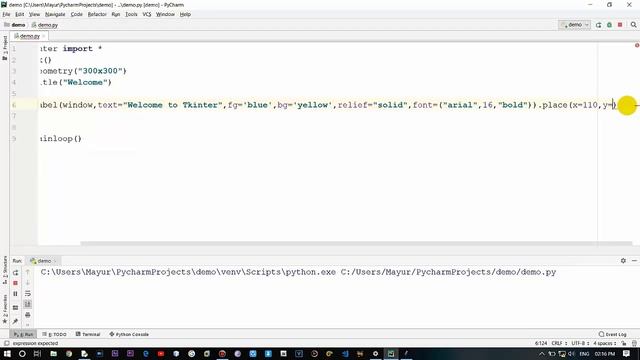This screenshot has height=360, width=640.
Task: Open the Event Log
Action: click(613, 334)
